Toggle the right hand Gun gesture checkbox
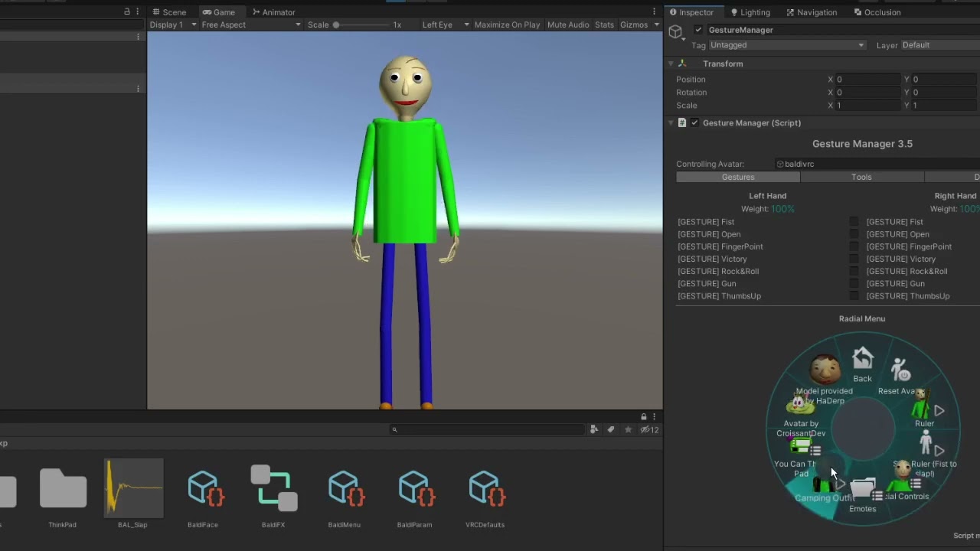This screenshot has width=980, height=551. pyautogui.click(x=854, y=283)
